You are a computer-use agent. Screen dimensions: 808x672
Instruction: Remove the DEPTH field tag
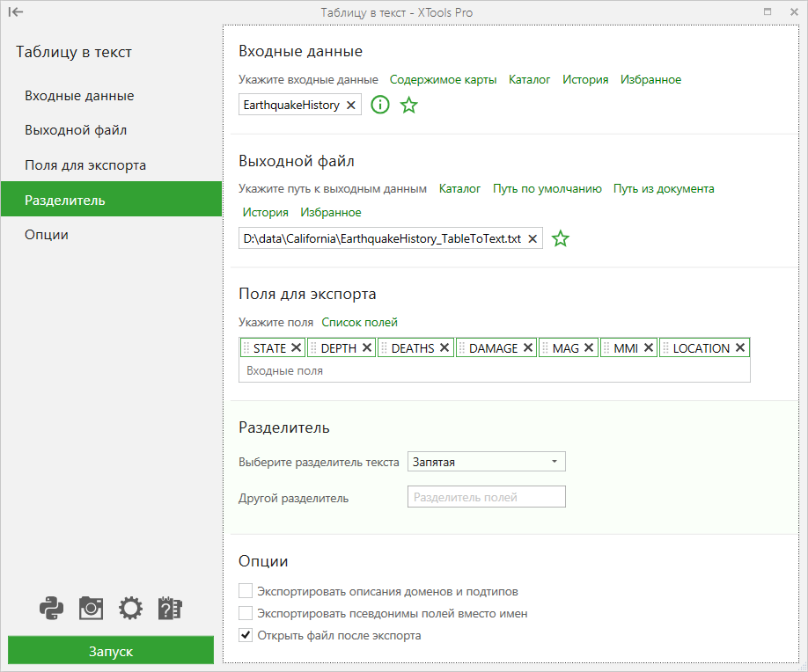[366, 348]
